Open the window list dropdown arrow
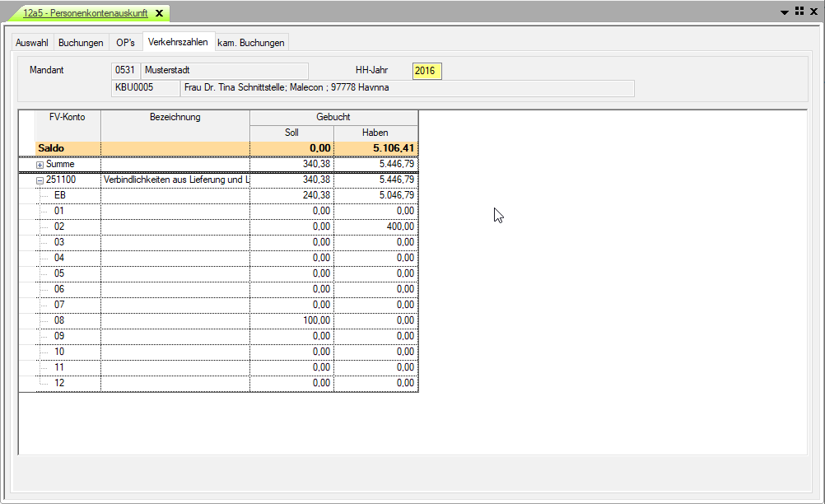825x504 pixels. pos(786,12)
